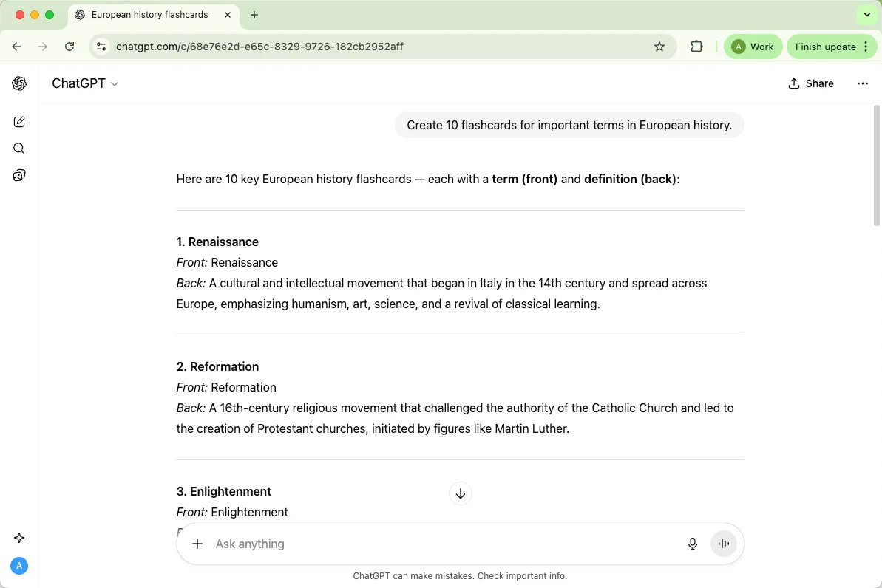Open the search chats icon
This screenshot has width=882, height=588.
click(19, 148)
